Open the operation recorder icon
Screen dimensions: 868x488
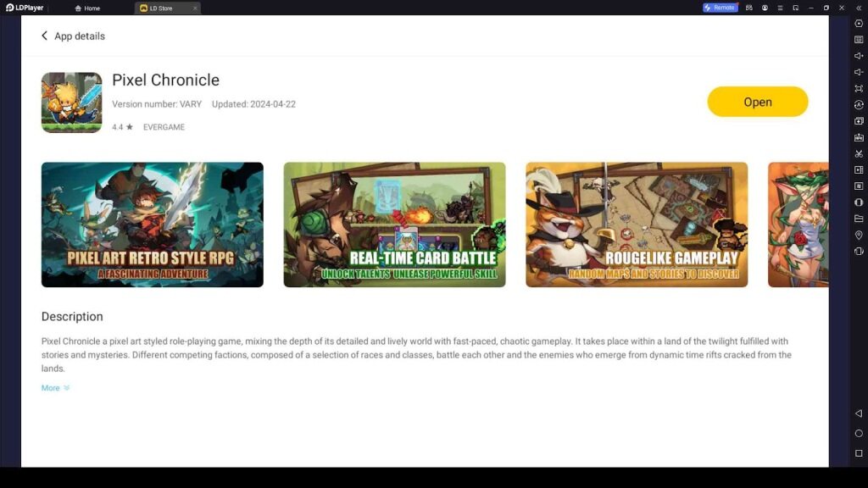[859, 104]
